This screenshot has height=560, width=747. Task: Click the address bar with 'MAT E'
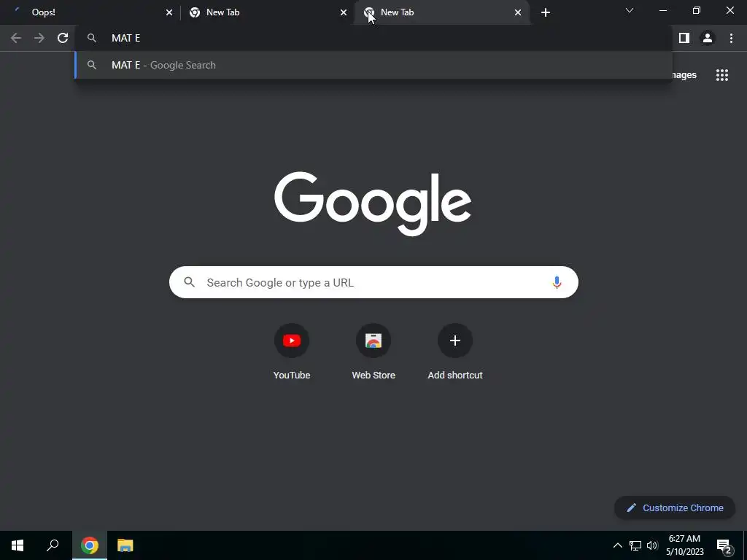tap(373, 38)
